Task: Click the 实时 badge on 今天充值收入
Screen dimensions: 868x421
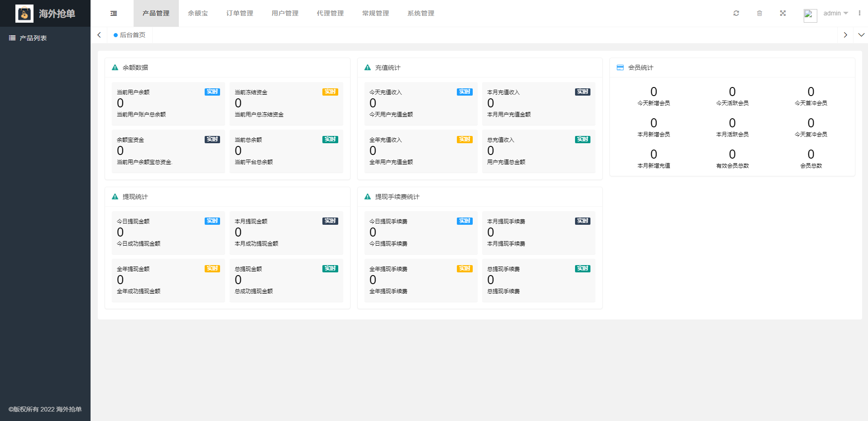Action: 464,92
